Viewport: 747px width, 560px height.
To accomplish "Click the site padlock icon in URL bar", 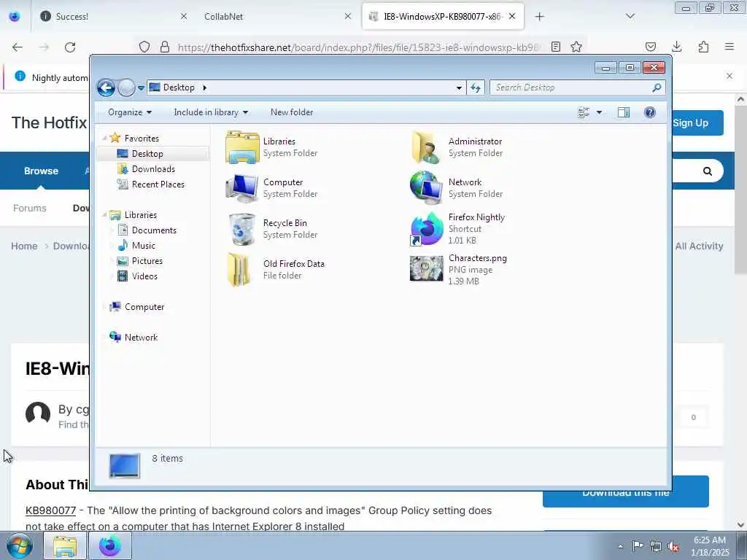I will (165, 47).
